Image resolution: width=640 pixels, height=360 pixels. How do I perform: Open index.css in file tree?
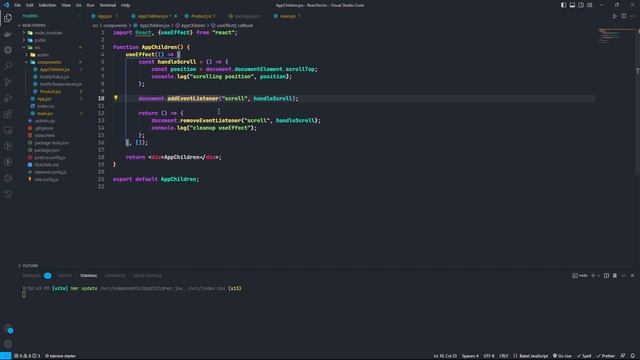click(45, 106)
